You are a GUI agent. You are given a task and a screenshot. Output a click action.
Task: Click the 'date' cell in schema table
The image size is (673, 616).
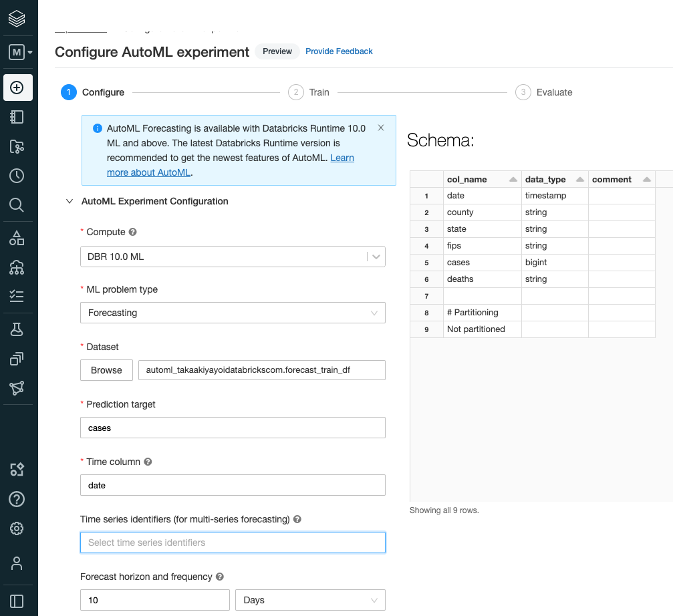(482, 196)
